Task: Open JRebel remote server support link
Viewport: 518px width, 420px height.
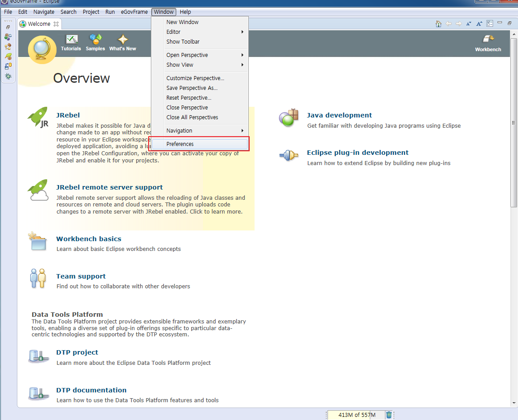Action: tap(109, 187)
